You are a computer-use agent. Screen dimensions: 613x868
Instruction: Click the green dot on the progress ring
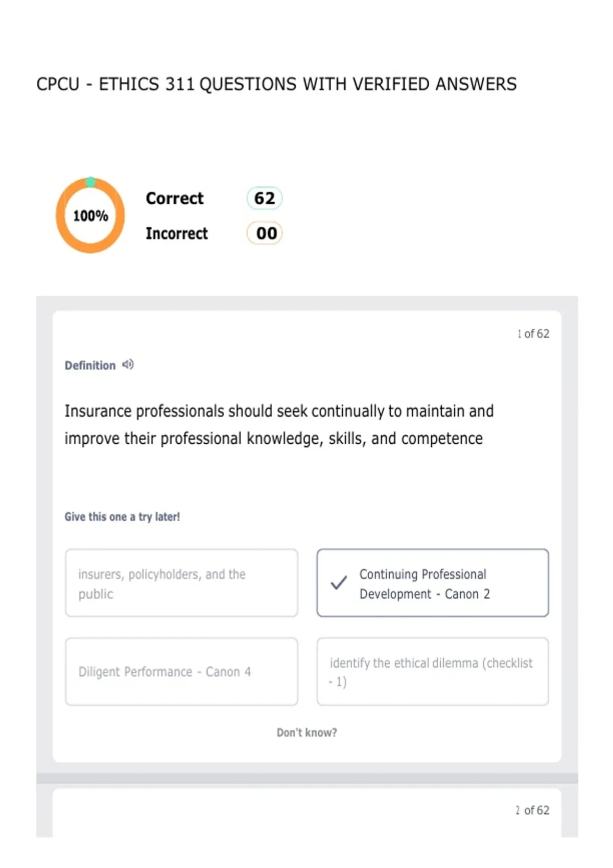click(90, 182)
